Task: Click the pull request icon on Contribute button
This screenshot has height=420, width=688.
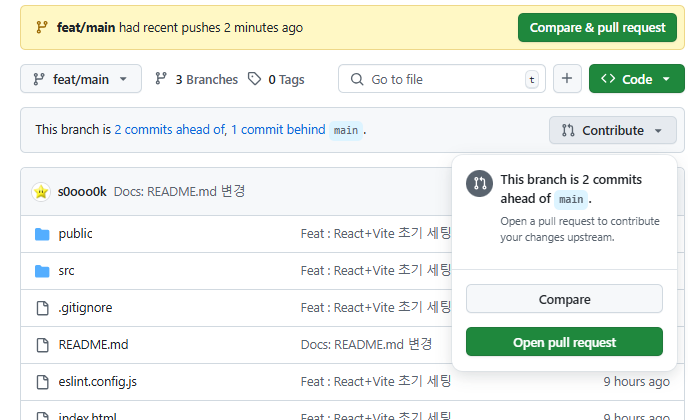Action: tap(568, 130)
